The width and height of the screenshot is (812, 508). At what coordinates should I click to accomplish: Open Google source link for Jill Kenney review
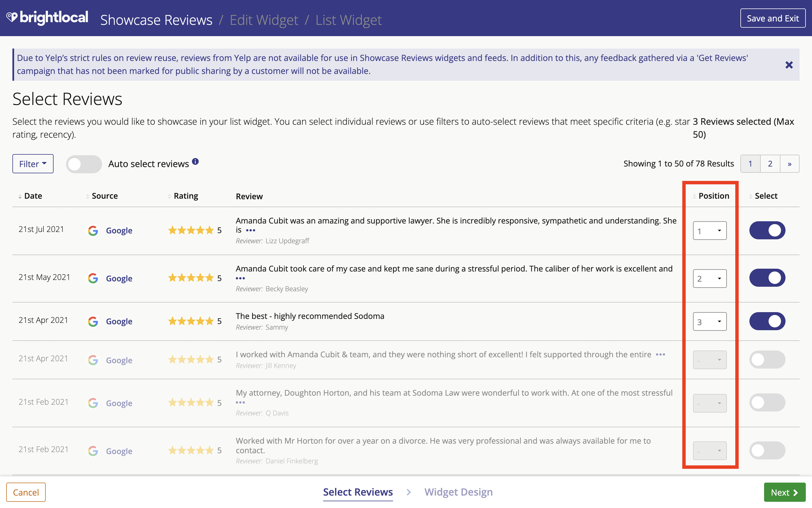(119, 360)
